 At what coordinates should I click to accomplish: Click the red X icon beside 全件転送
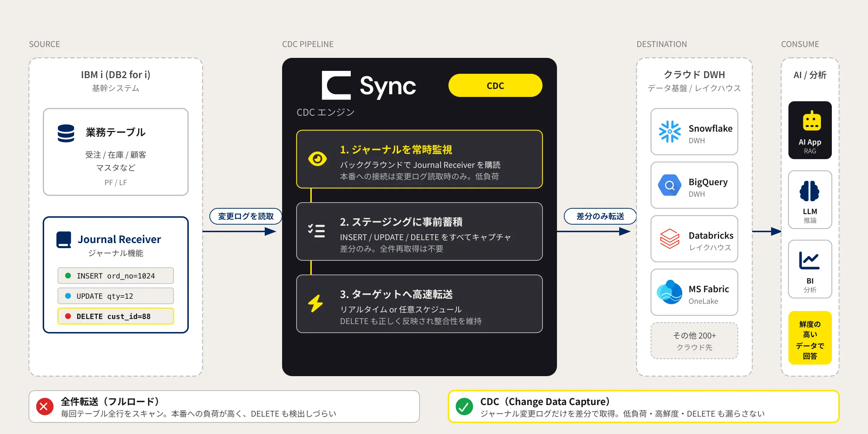tap(45, 407)
